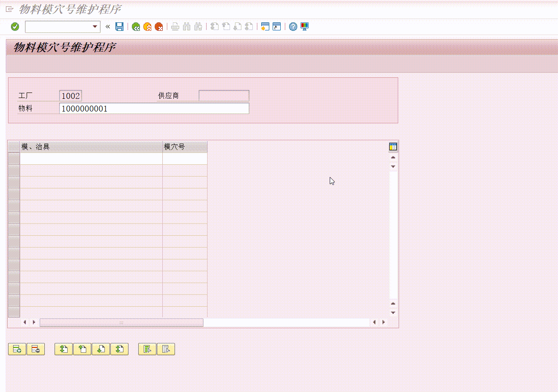558x392 pixels.
Task: Click toolbar Previous Page icon
Action: pos(226,27)
